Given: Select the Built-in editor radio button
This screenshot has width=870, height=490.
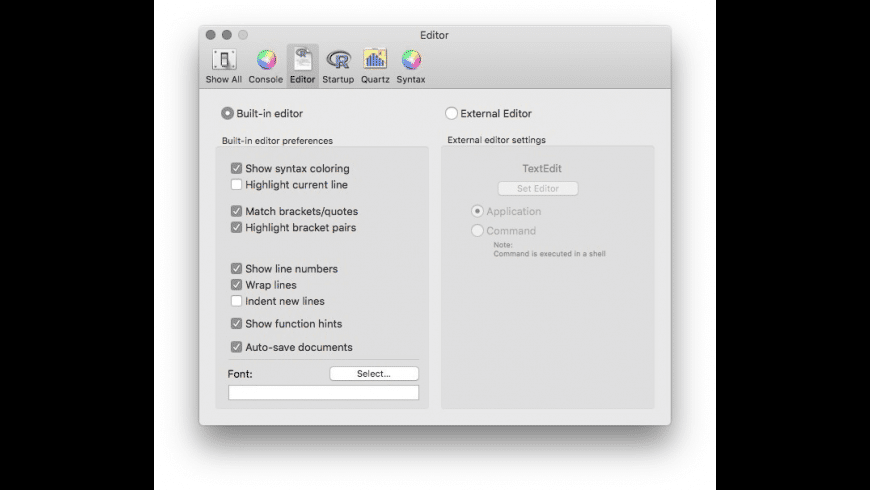Looking at the screenshot, I should (227, 113).
